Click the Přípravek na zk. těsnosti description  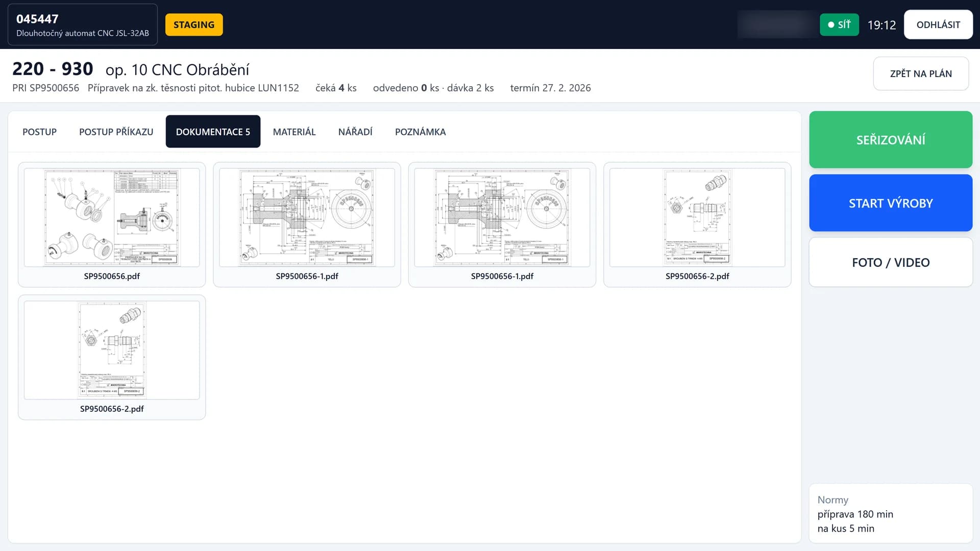[x=193, y=88]
